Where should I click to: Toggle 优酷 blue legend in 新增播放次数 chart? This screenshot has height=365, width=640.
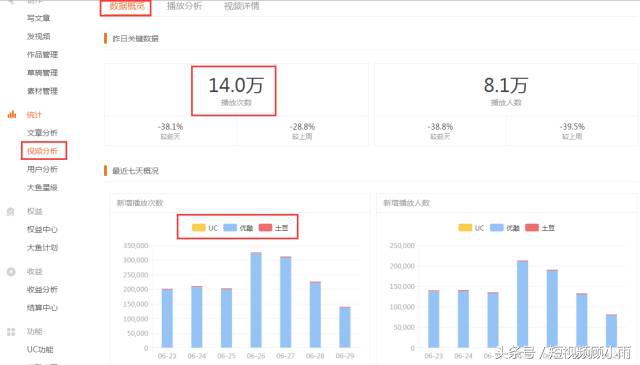(238, 228)
